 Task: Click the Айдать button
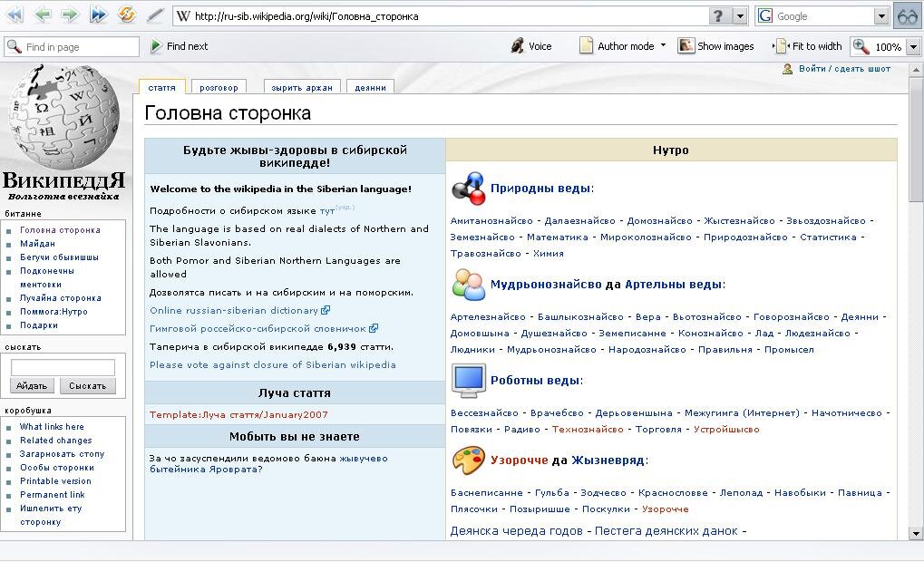tap(32, 386)
